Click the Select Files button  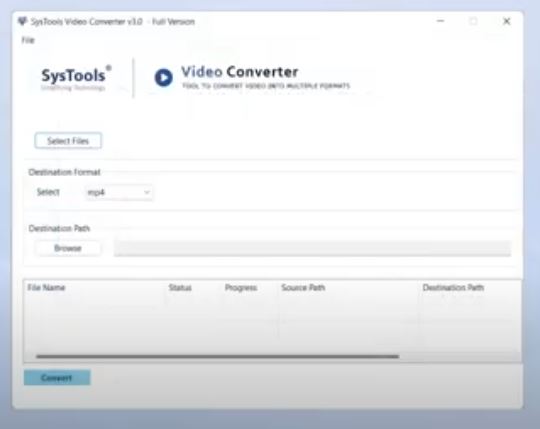tap(68, 140)
